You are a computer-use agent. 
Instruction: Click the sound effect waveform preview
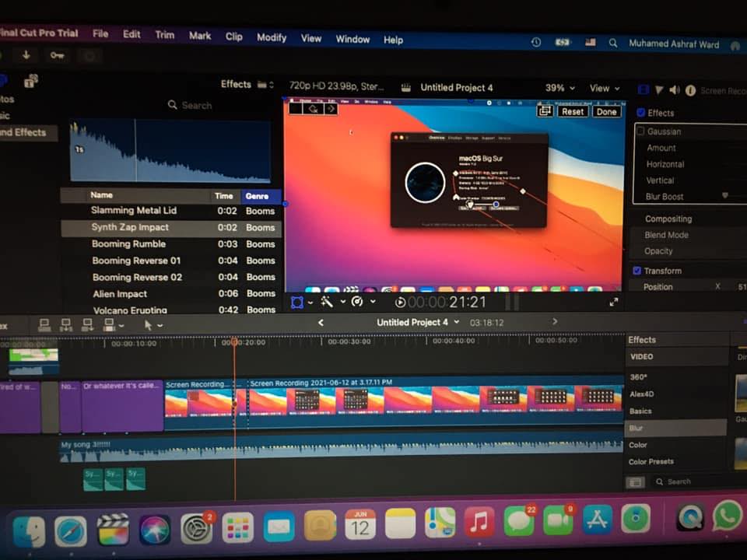[x=170, y=150]
